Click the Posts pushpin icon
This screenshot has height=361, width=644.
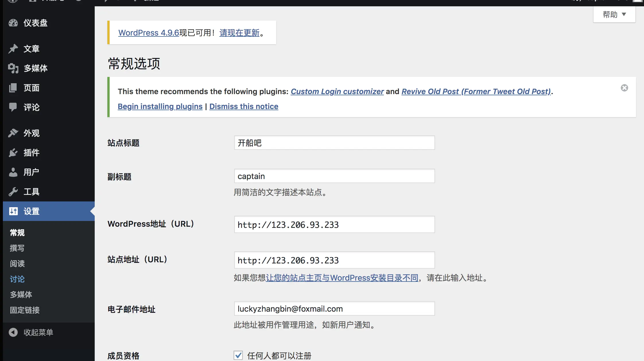point(13,49)
